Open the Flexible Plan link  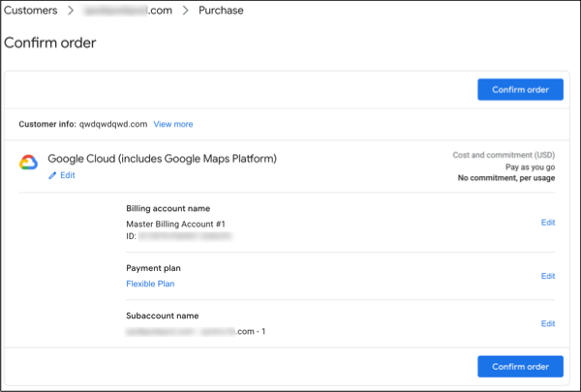click(x=150, y=284)
